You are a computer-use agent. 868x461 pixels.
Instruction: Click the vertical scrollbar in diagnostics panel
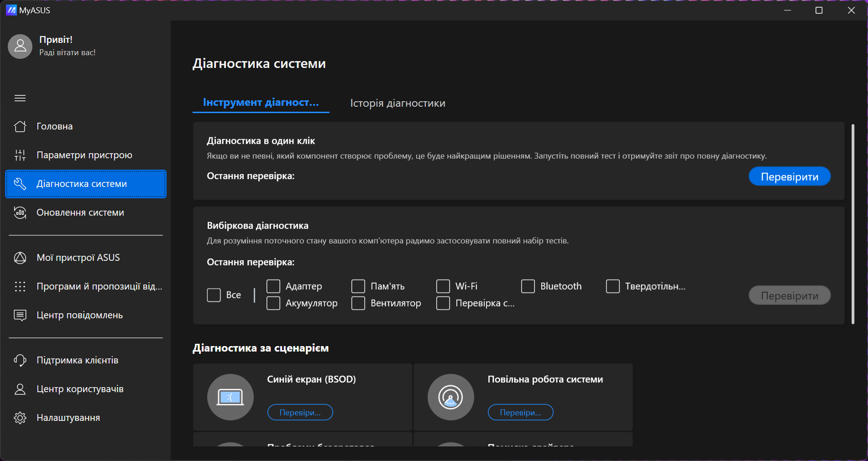coord(852,224)
